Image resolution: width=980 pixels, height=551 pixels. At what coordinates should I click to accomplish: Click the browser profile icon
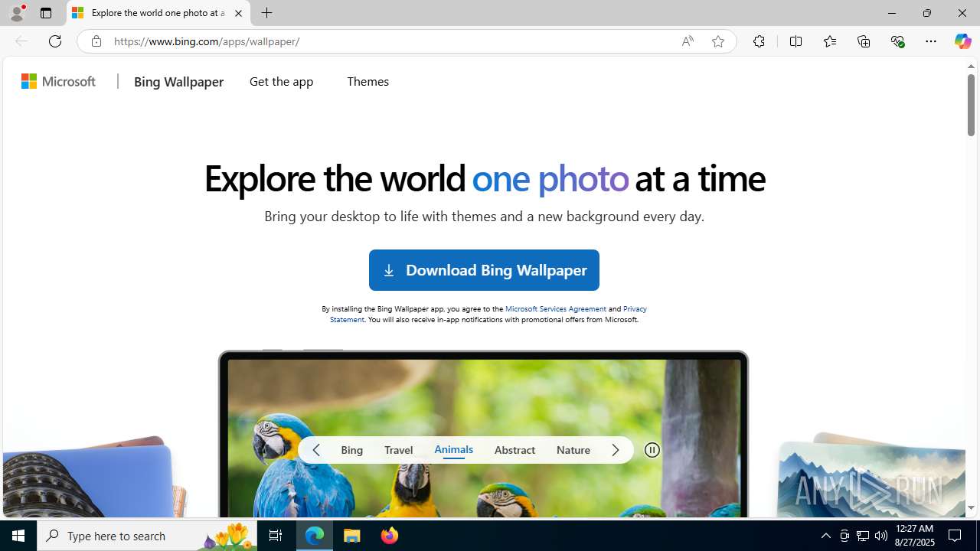(16, 13)
